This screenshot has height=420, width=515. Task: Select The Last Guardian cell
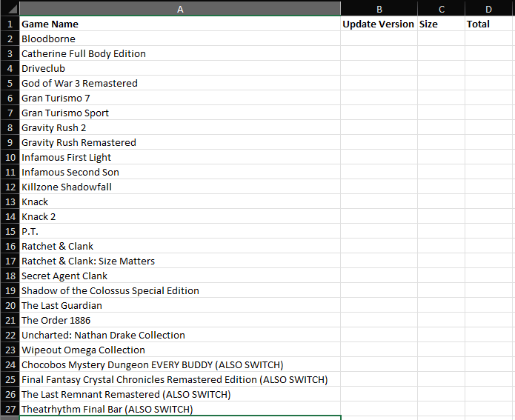(x=180, y=305)
